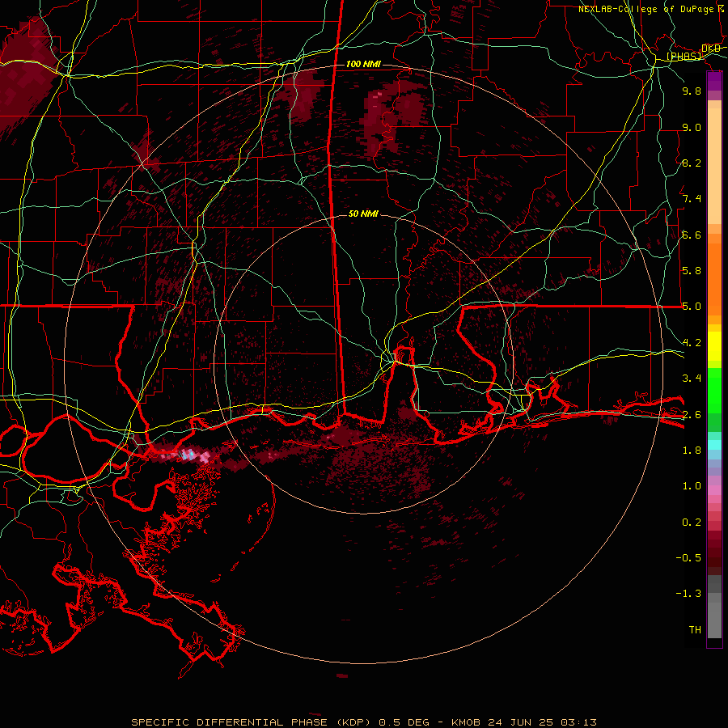Screen dimensions: 728x728
Task: Click the gray bottom segment of color bar
Action: (x=714, y=620)
